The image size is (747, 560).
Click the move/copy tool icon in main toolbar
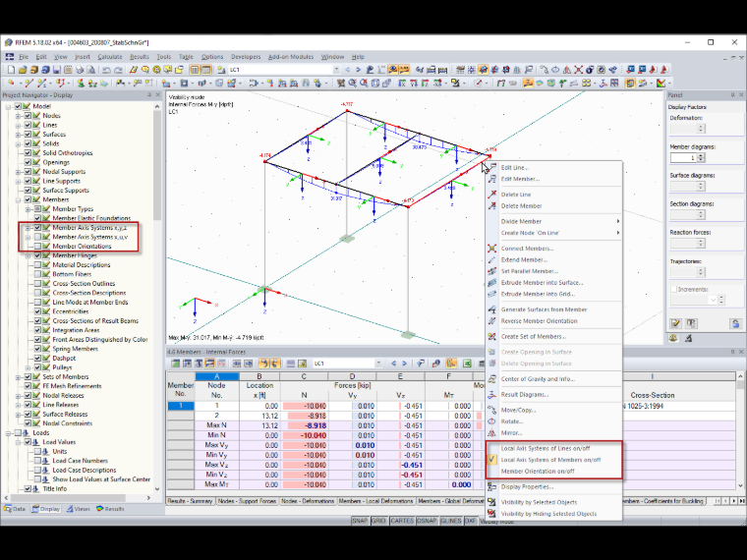[x=544, y=70]
